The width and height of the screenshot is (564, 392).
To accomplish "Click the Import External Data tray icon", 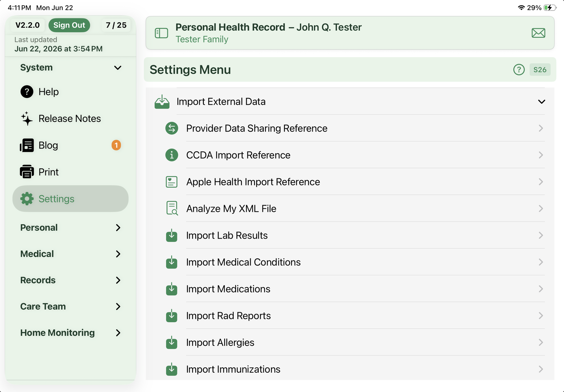I will pos(162,102).
